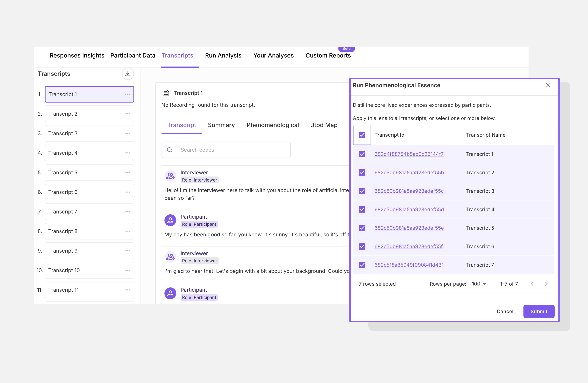Uncheck the Transcript 6 row checkbox
Image resolution: width=588 pixels, height=383 pixels.
[x=362, y=246]
